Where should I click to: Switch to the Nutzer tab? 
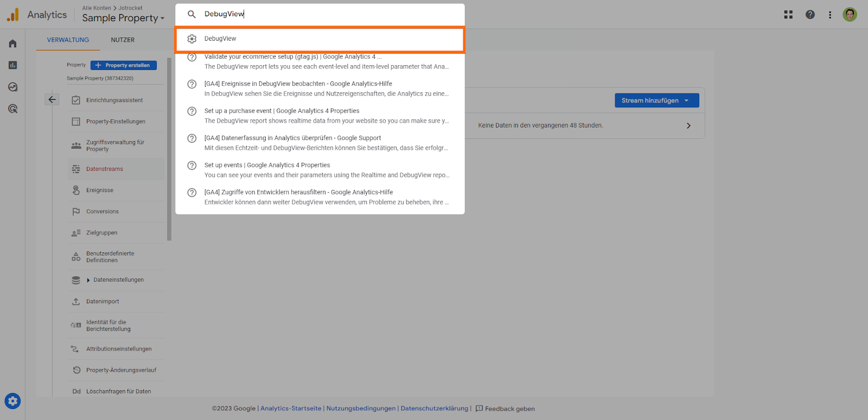point(123,40)
